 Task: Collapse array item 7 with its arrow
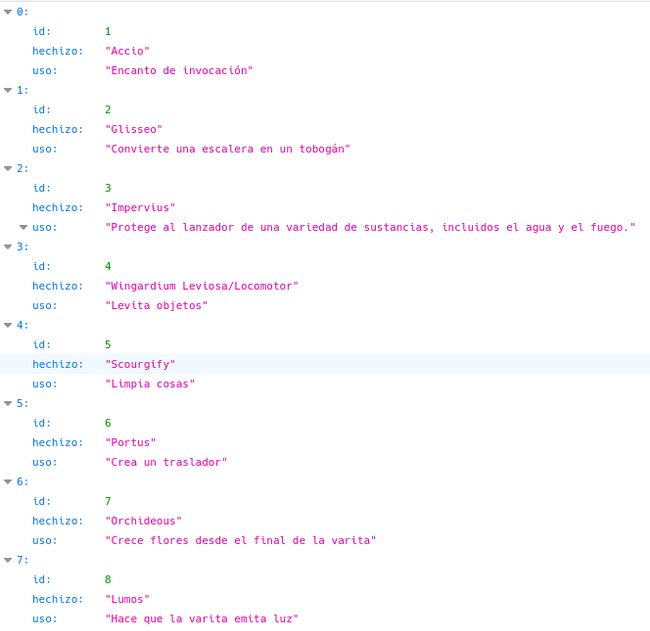(x=9, y=560)
